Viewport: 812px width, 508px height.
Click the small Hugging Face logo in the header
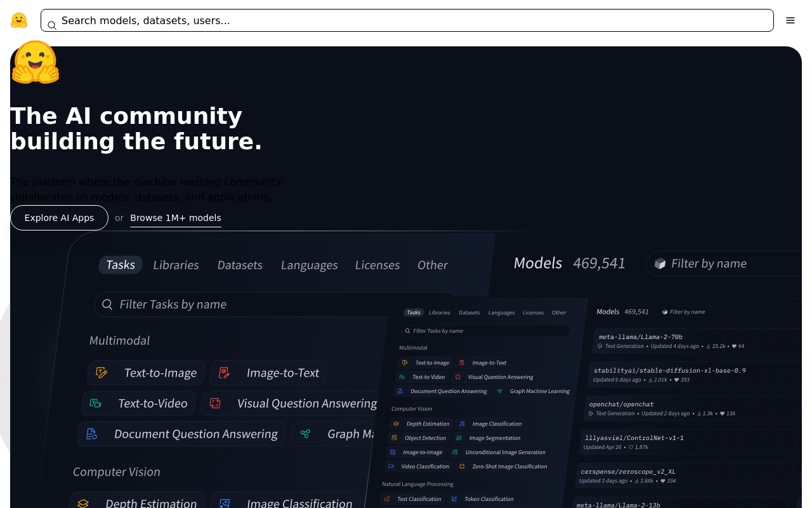coord(19,20)
